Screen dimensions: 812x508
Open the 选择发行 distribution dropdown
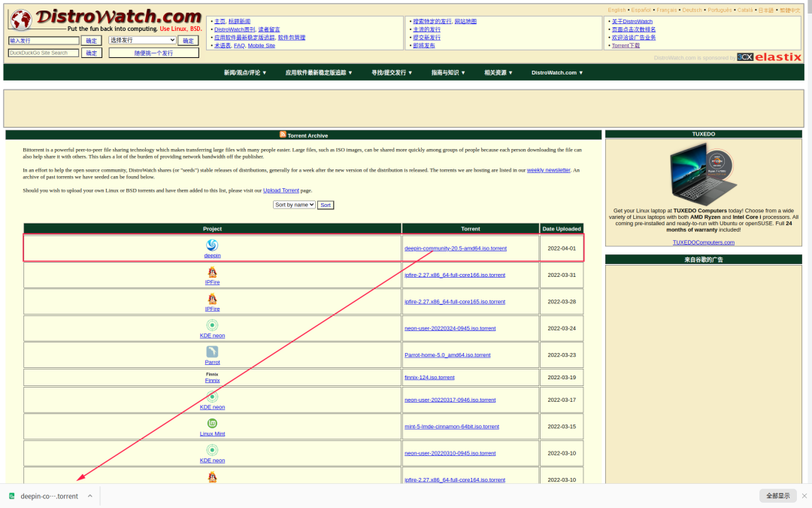click(x=142, y=41)
